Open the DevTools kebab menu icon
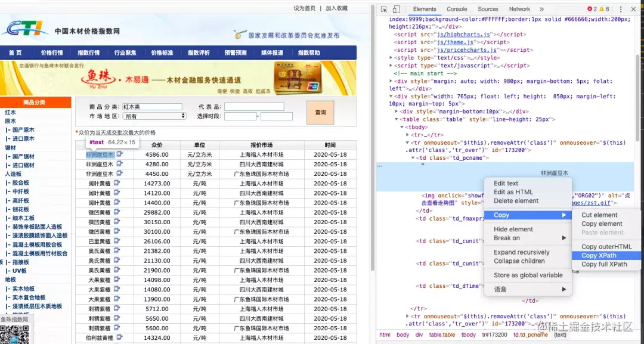644x344 pixels. [621, 9]
